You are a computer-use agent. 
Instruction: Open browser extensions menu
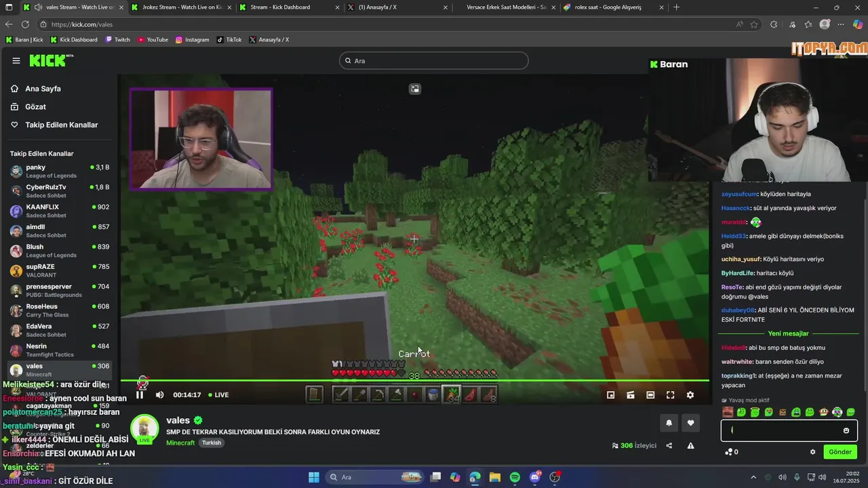coord(774,24)
